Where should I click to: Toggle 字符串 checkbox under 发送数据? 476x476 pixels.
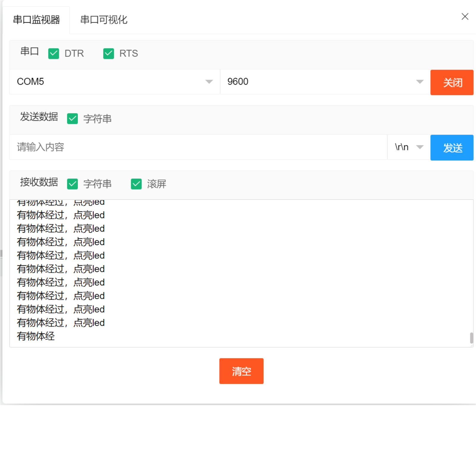[x=73, y=119]
